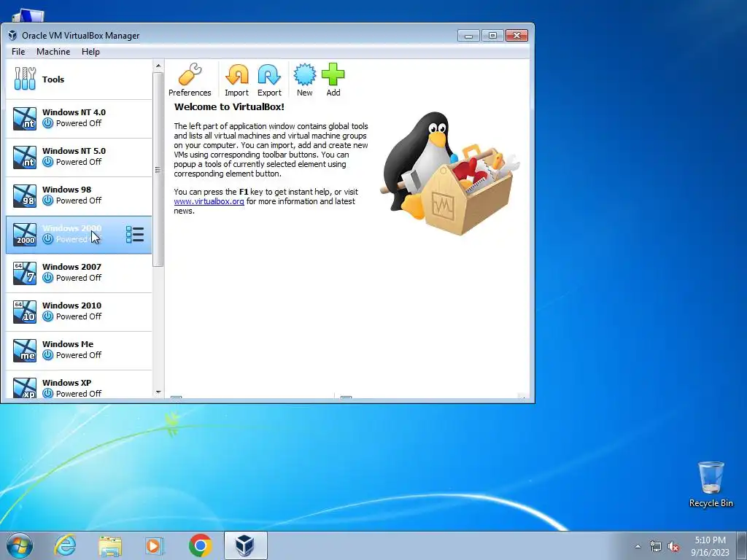
Task: Open the Machine menu
Action: coord(53,52)
